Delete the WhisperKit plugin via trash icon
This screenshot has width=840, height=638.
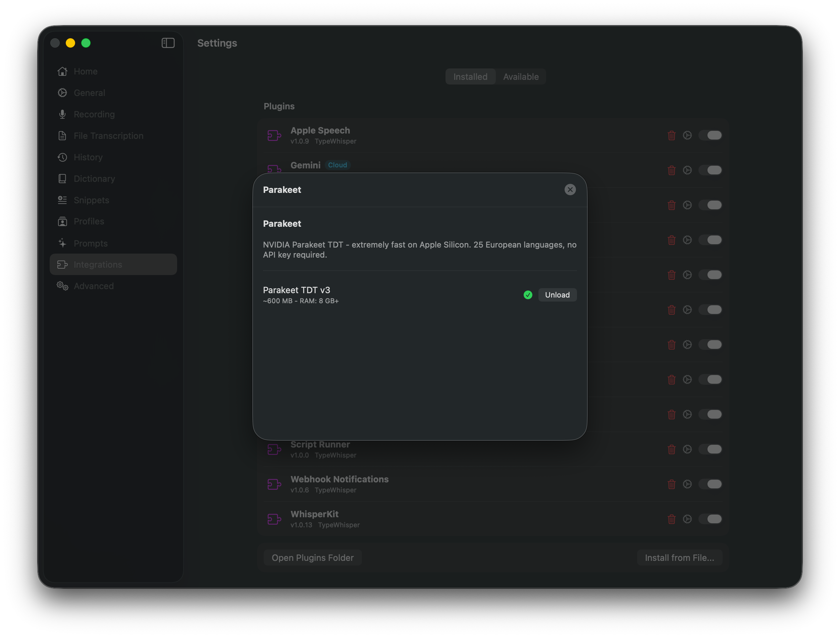click(671, 519)
